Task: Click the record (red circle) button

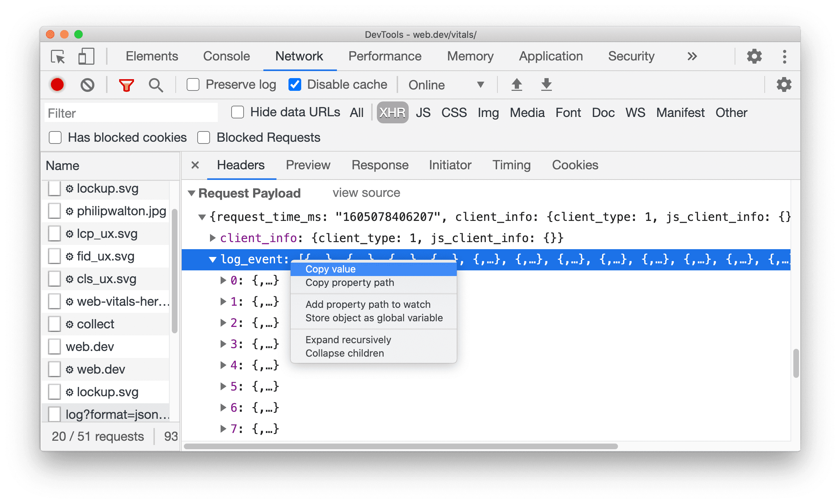Action: [x=57, y=85]
